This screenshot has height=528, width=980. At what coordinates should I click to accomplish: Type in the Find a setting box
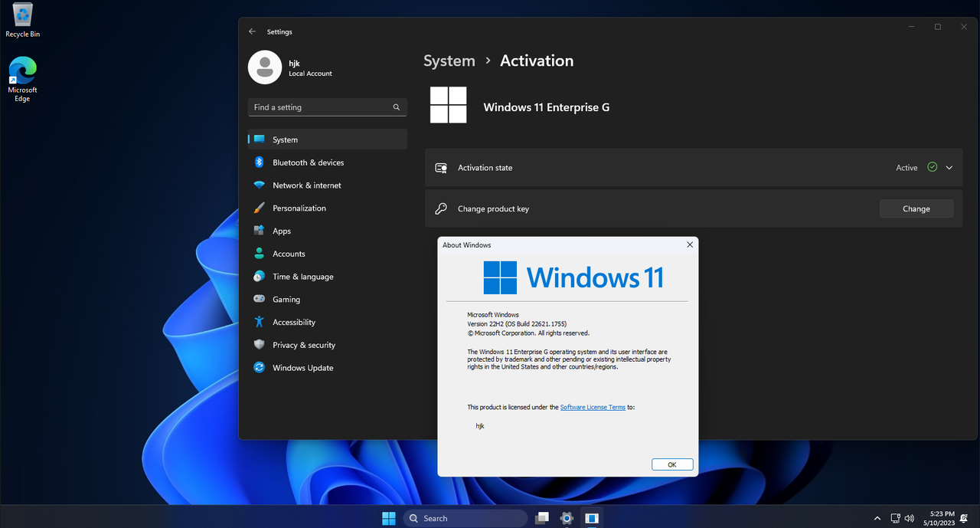coord(327,107)
